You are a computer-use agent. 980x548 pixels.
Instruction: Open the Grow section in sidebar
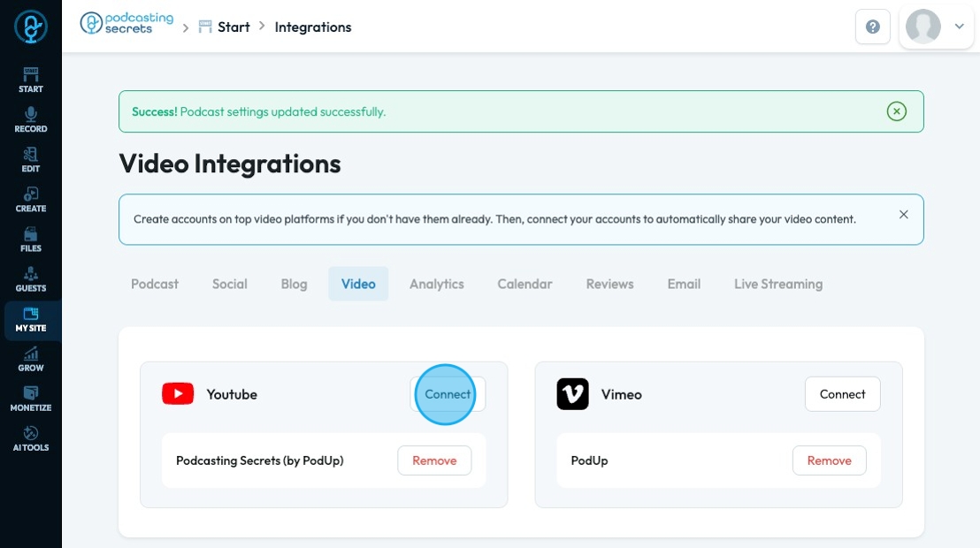click(x=31, y=358)
